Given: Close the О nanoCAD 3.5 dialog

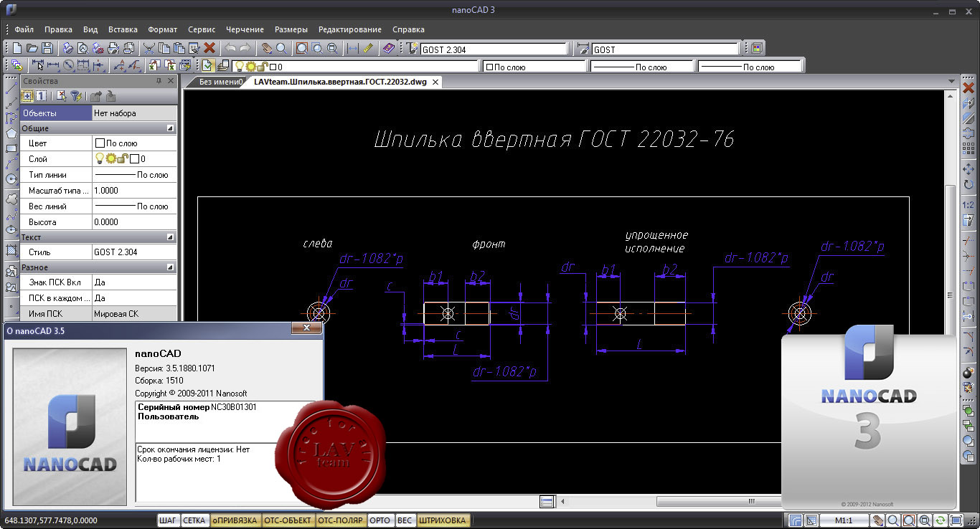Looking at the screenshot, I should 306,328.
